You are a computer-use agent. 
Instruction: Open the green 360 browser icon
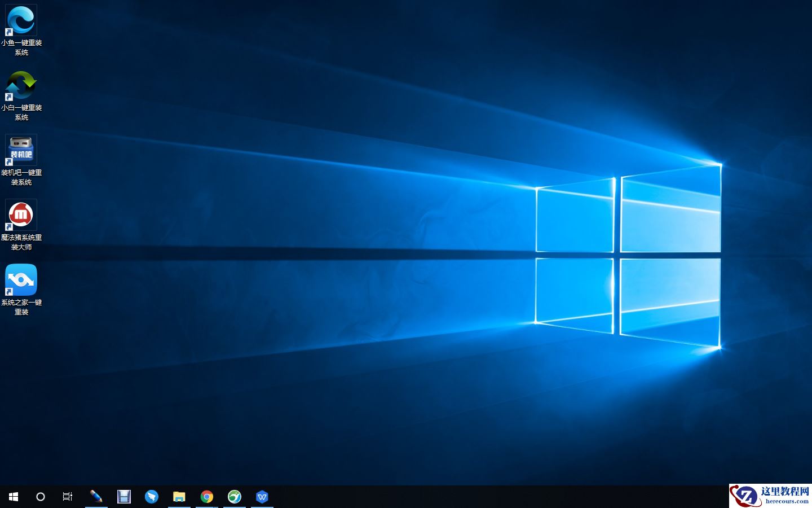pos(235,497)
